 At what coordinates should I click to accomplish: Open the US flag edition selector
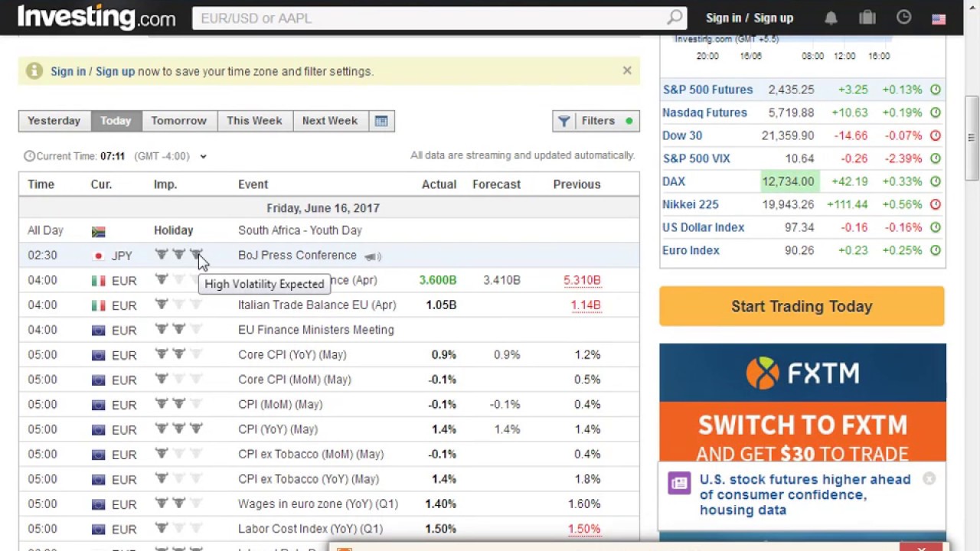pos(939,19)
